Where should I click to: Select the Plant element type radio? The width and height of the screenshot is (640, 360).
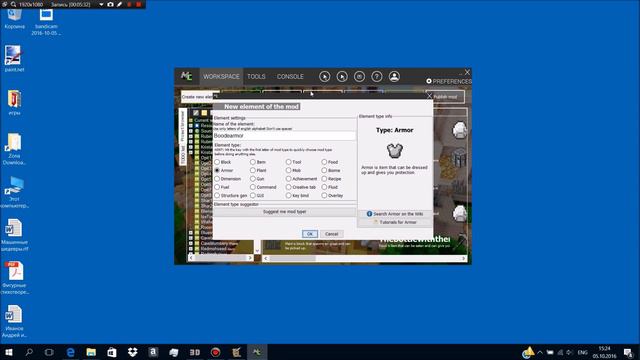tap(253, 170)
